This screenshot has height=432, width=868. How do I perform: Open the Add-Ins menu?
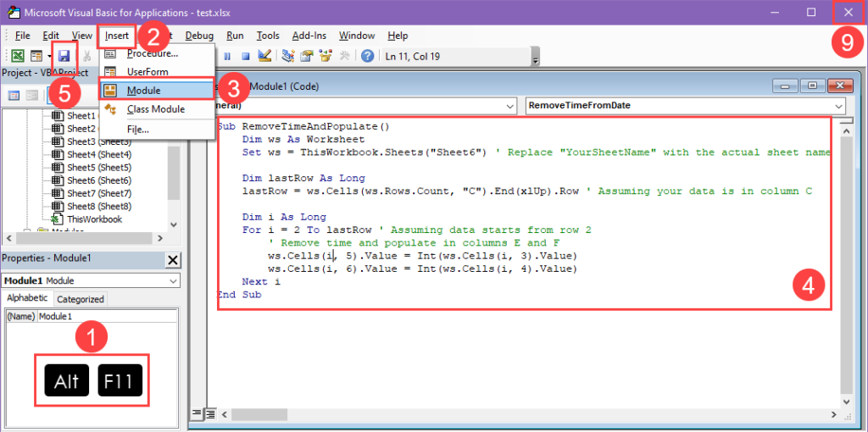pos(309,36)
